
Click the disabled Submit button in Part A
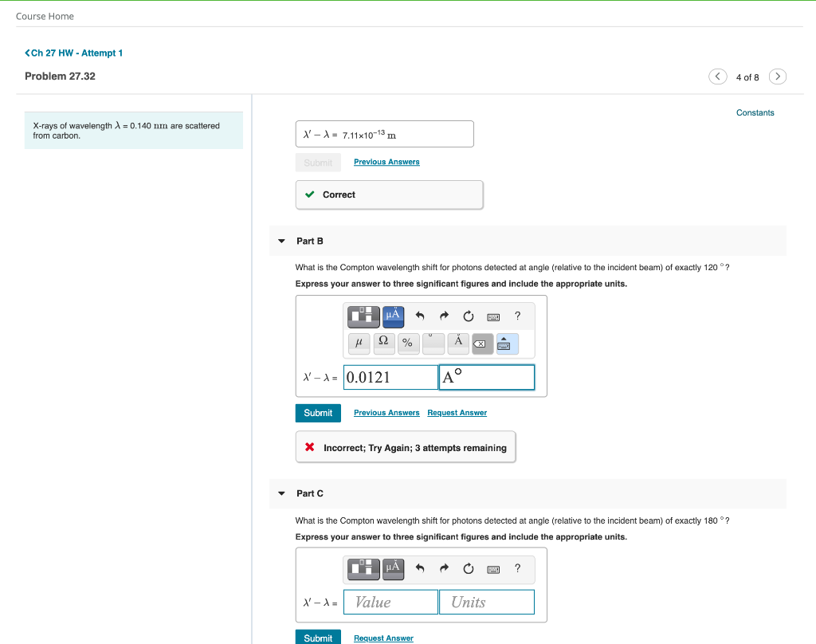318,163
